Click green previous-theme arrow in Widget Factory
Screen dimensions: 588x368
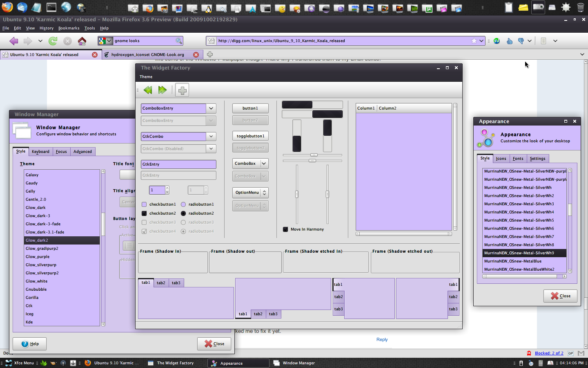(x=148, y=90)
